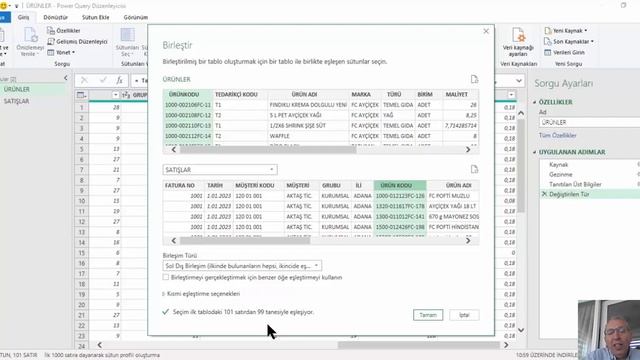Switch to the Dönüştür tab
This screenshot has width=640, height=360.
tap(56, 18)
